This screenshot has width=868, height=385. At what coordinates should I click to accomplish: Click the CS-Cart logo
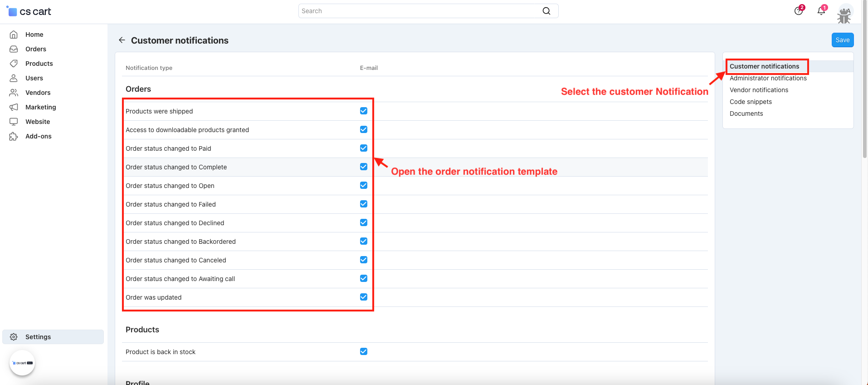[x=29, y=11]
